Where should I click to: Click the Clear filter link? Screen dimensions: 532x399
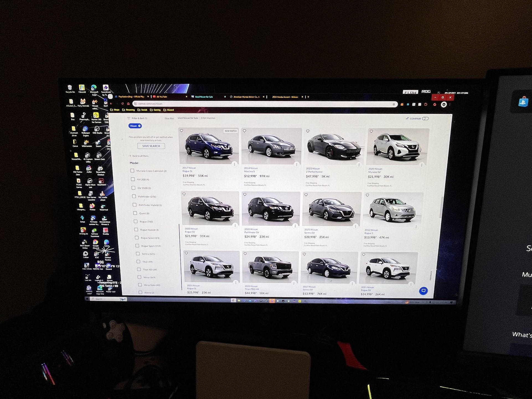pos(169,118)
